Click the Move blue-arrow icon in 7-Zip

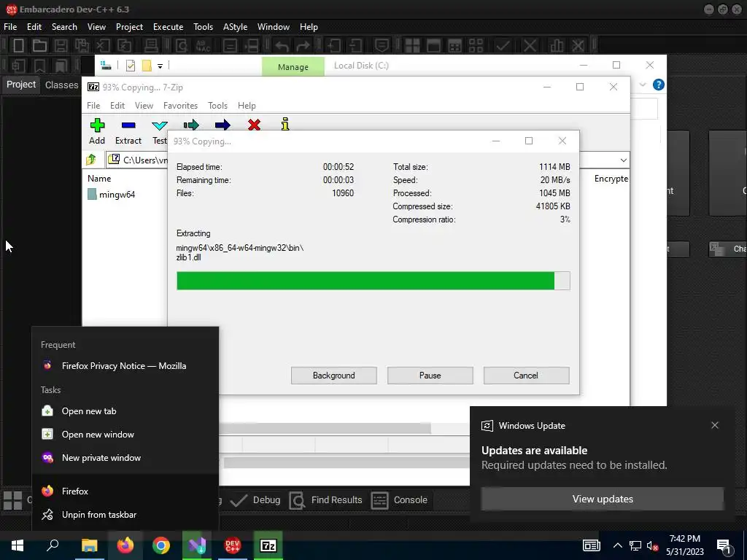(222, 125)
